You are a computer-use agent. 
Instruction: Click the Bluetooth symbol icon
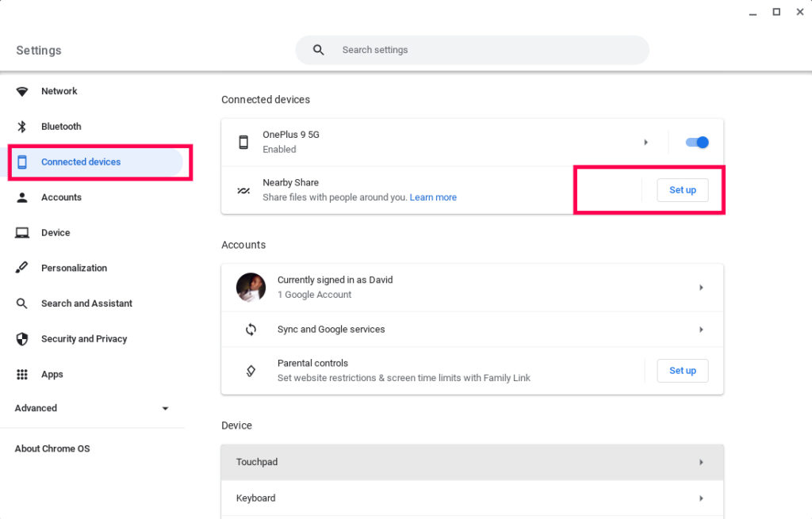pos(21,127)
